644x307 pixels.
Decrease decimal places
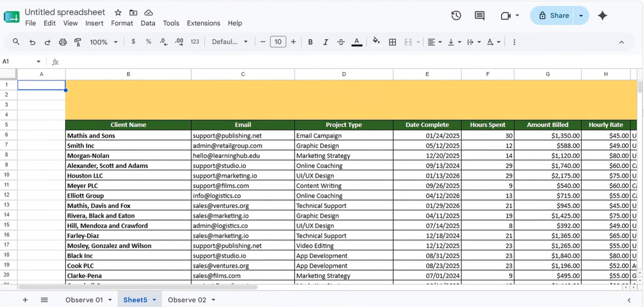pos(163,42)
